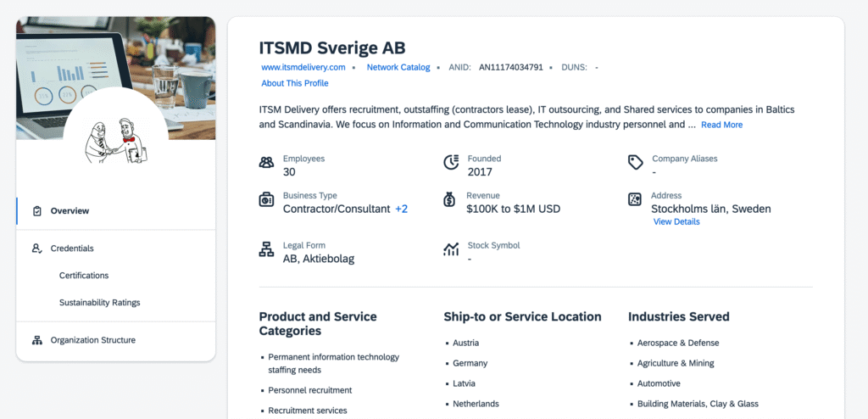Click ANID value AN11174034791
868x419 pixels.
[x=511, y=68]
